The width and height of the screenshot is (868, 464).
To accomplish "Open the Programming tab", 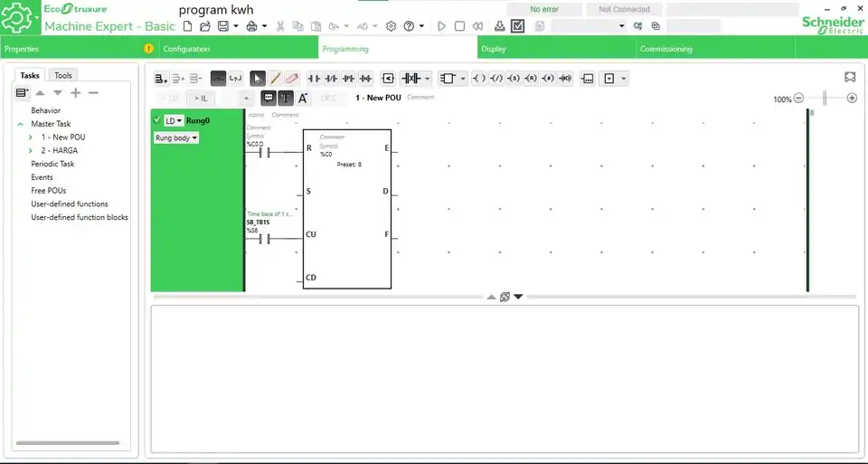I will [398, 49].
